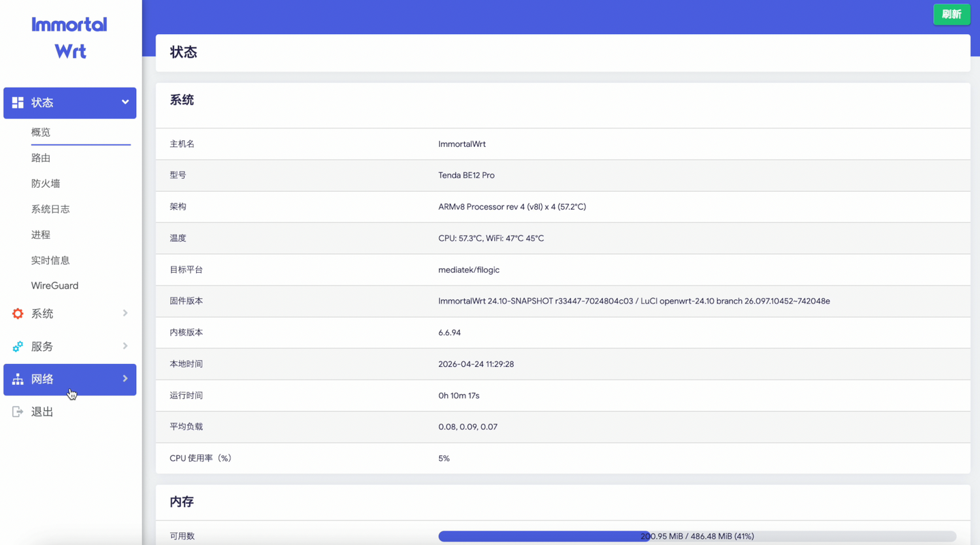Select the 状态 sidebar menu label
This screenshot has height=545, width=980.
(42, 103)
